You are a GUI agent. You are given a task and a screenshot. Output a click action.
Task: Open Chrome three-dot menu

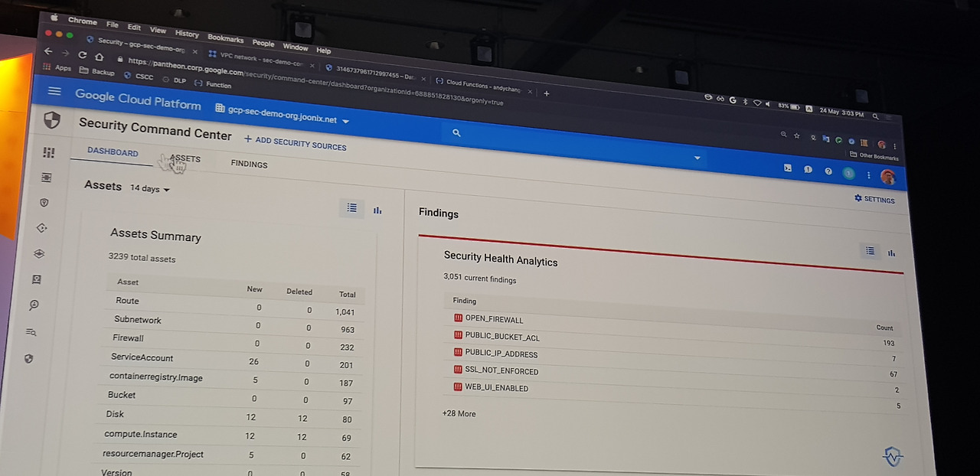click(896, 146)
